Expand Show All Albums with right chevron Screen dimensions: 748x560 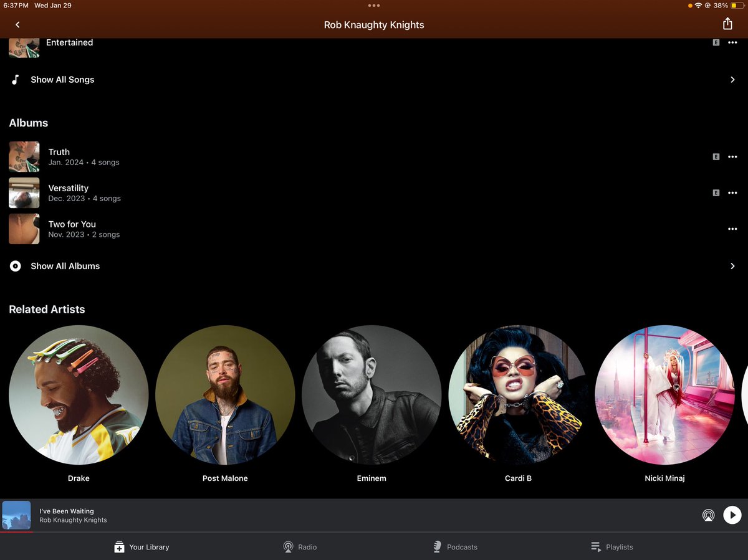click(732, 266)
